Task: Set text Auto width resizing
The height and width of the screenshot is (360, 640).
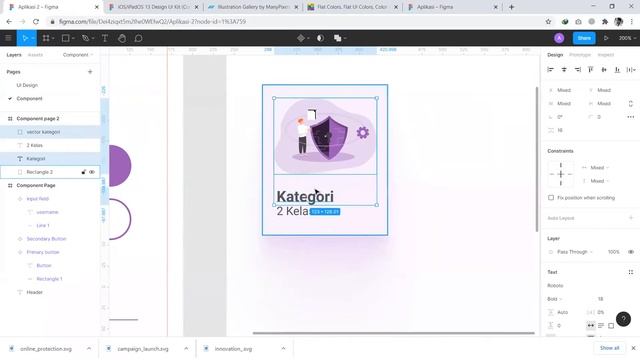Action: point(591,325)
